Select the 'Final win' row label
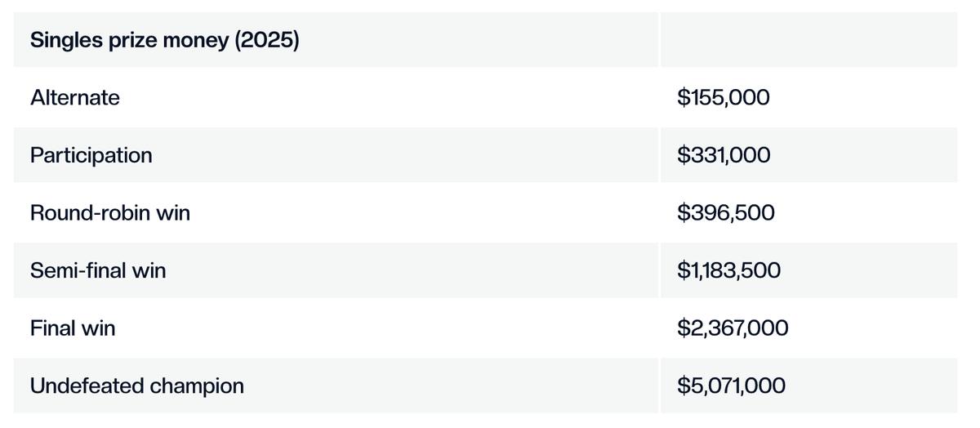 [x=73, y=328]
